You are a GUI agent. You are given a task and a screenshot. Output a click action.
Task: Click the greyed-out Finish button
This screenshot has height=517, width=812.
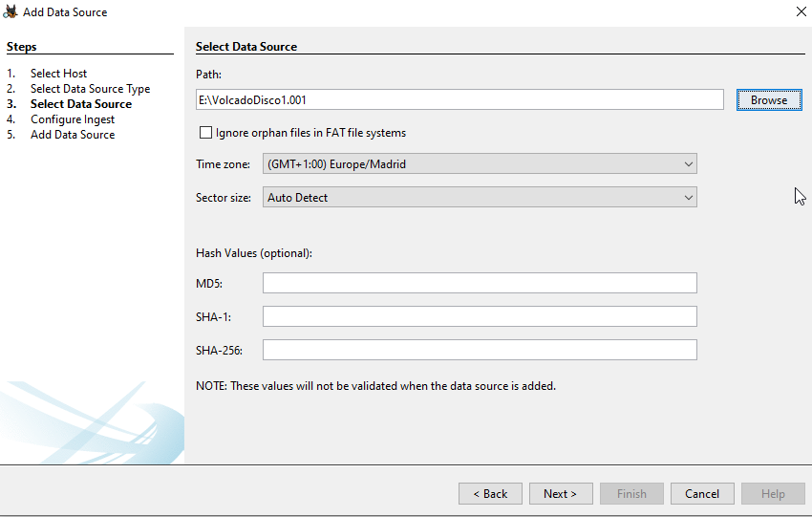631,494
